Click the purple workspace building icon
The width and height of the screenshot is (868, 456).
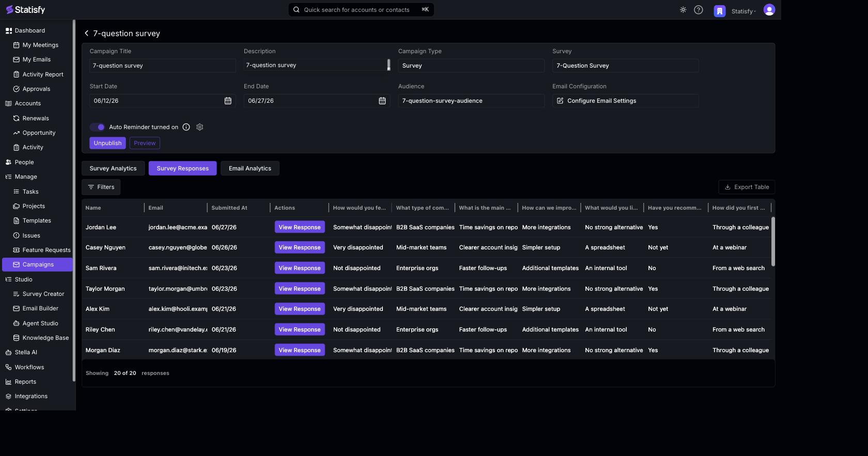tap(720, 11)
